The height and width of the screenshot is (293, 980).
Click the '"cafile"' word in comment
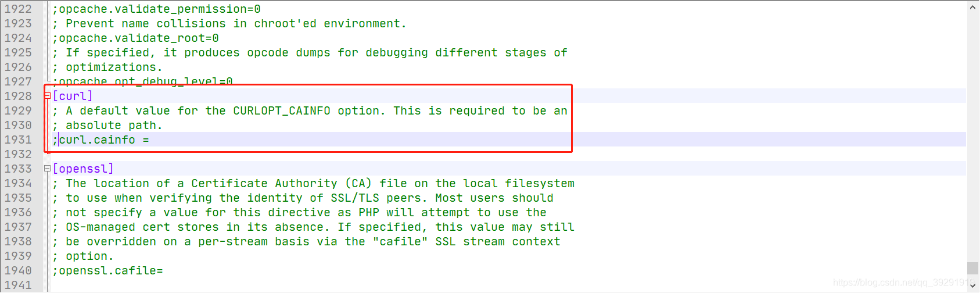tap(400, 241)
